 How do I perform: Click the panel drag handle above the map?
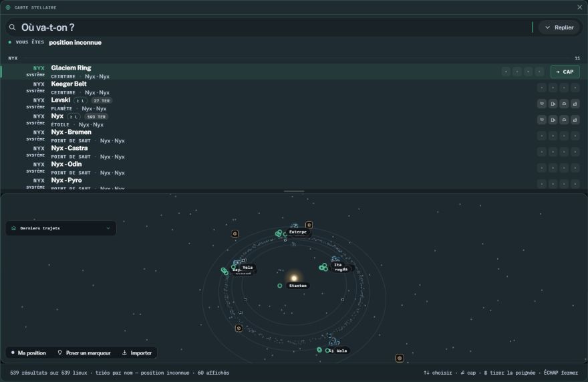(x=294, y=191)
